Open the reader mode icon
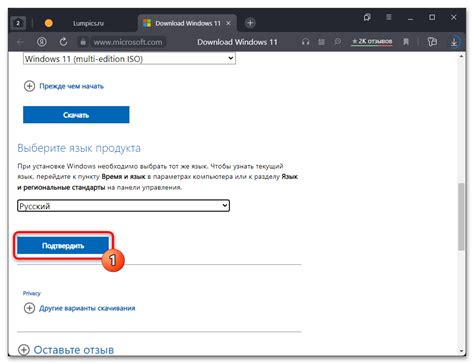This screenshot has width=474, height=364. [321, 42]
